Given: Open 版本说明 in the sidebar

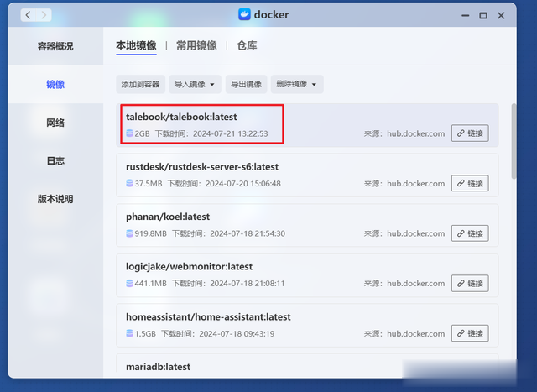Looking at the screenshot, I should click(x=55, y=199).
